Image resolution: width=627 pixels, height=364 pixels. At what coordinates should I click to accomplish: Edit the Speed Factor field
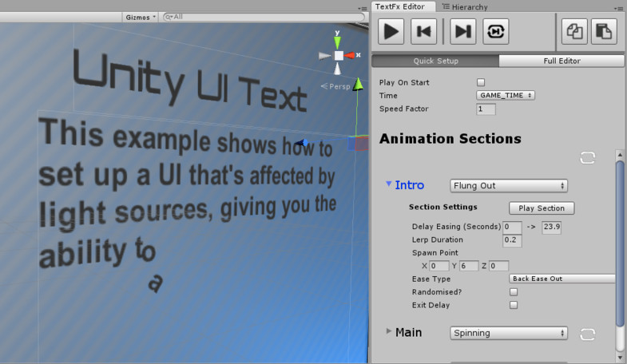tap(486, 109)
